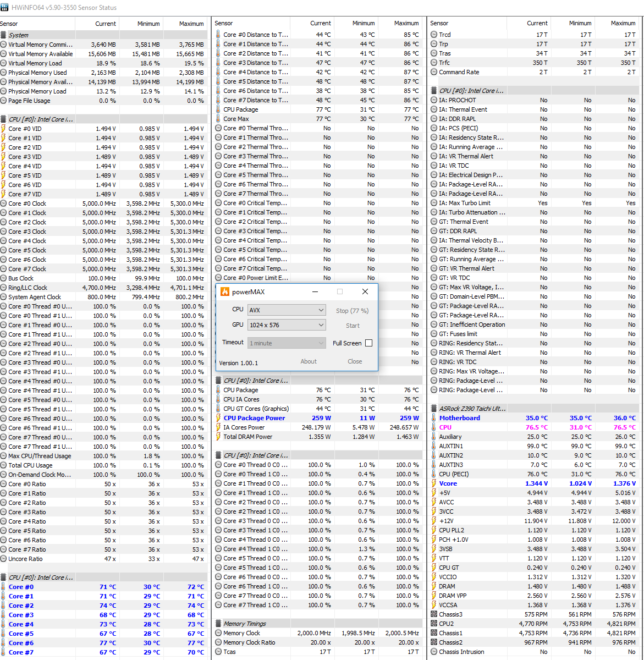Image resolution: width=644 pixels, height=660 pixels.
Task: Click the Memory Clock row icon
Action: coord(219,633)
